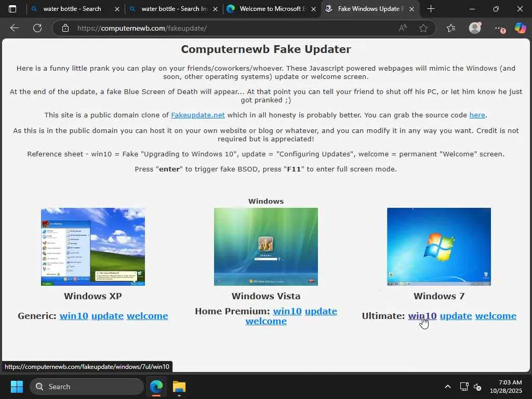Click the Computernewb Fake Updater heading

(266, 49)
